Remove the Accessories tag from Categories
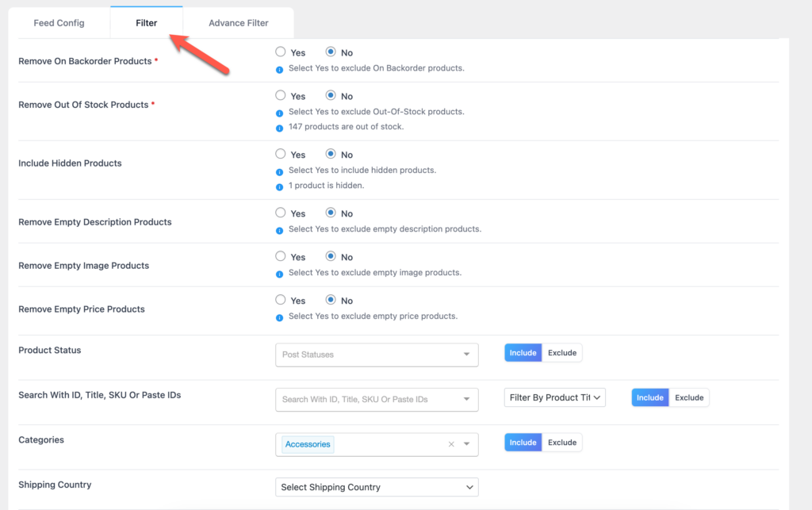The width and height of the screenshot is (812, 510). pos(308,444)
